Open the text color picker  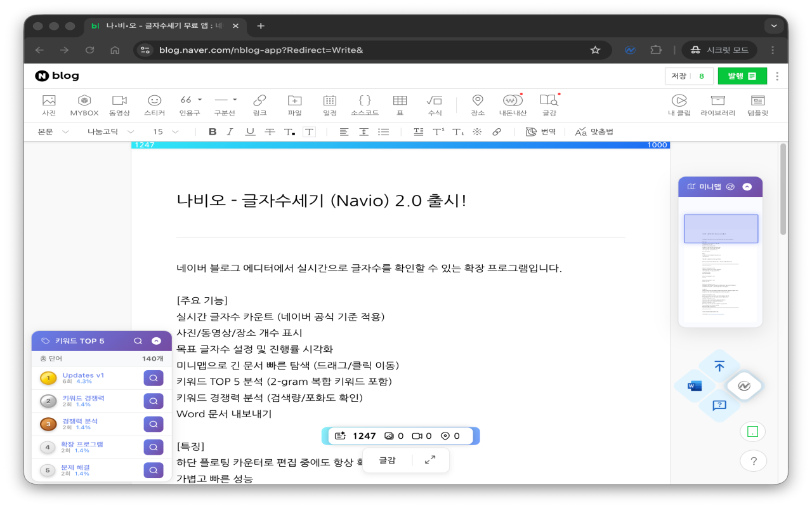tap(289, 131)
